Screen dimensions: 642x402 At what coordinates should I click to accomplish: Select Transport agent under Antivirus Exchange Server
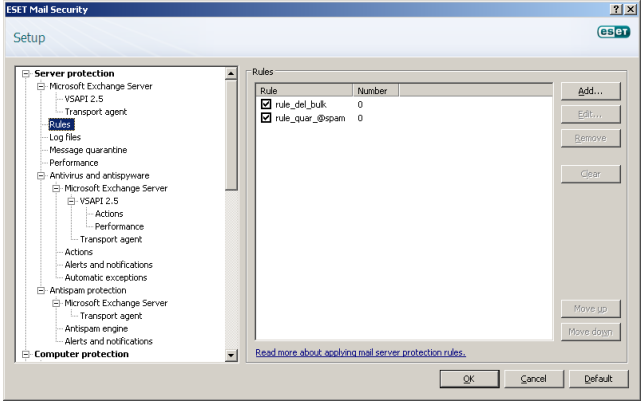111,239
